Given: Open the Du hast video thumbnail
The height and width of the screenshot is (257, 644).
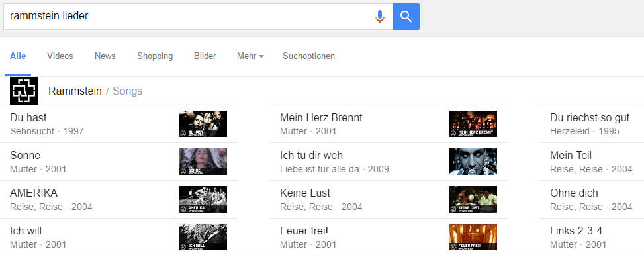Looking at the screenshot, I should click(x=203, y=124).
